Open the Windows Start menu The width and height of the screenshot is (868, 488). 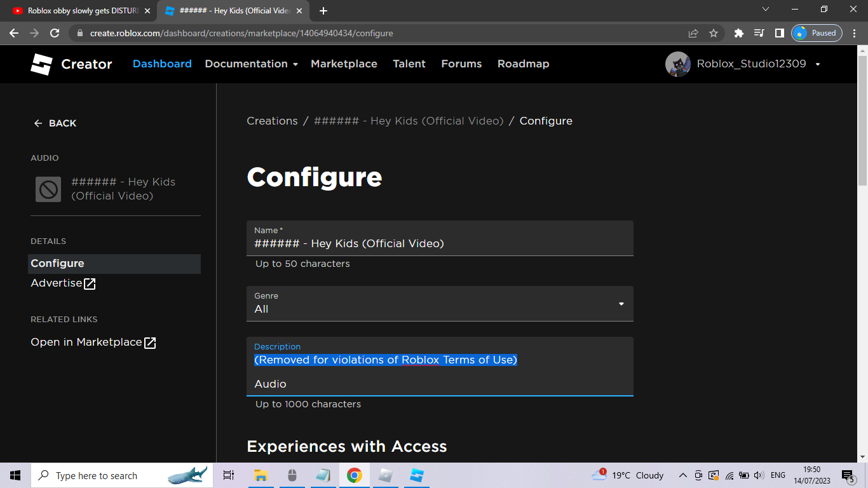tap(15, 475)
